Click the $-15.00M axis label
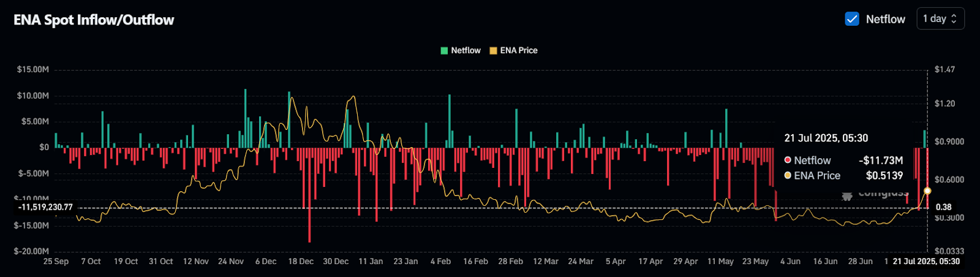The image size is (980, 277). (32, 226)
